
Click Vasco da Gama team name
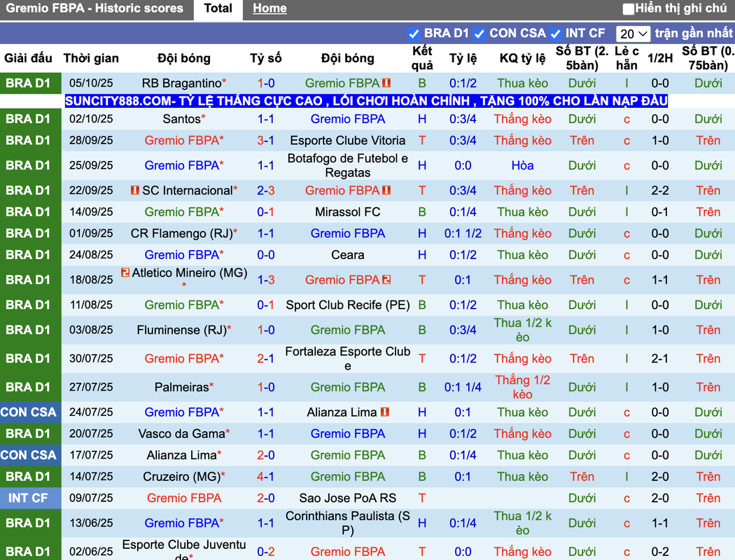click(182, 434)
